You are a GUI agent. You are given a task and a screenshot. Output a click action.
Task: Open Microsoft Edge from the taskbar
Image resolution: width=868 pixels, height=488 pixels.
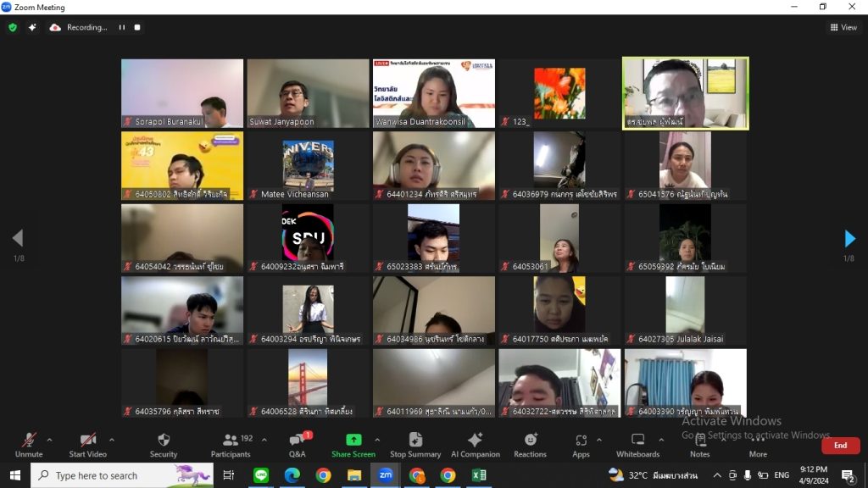[292, 475]
